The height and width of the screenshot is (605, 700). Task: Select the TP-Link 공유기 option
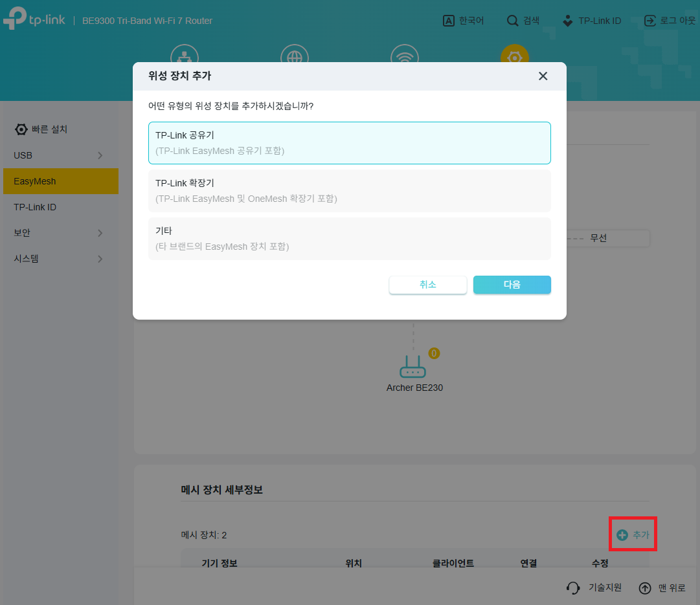tap(350, 143)
